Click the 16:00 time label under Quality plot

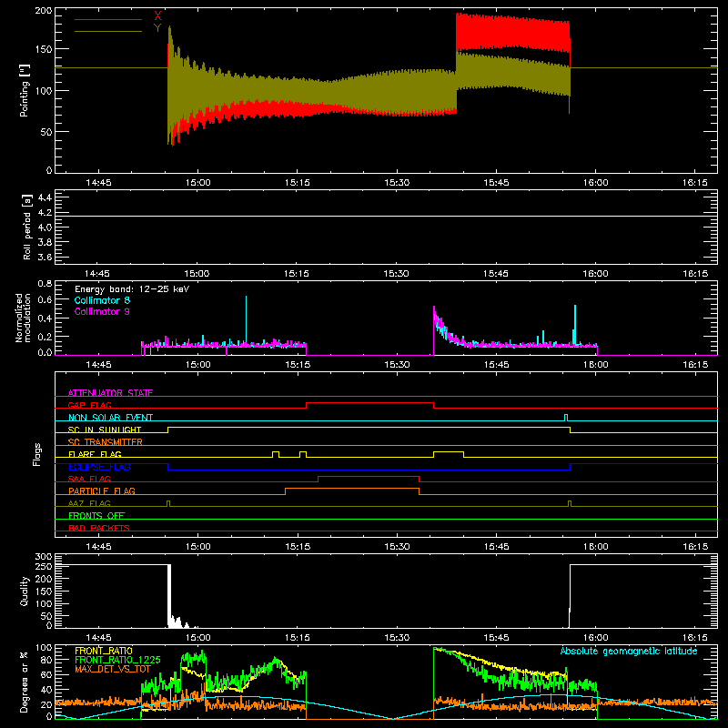point(596,638)
